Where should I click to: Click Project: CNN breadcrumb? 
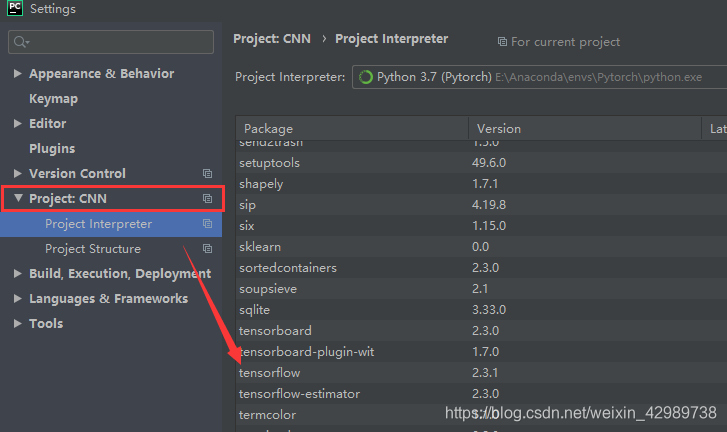click(x=272, y=38)
